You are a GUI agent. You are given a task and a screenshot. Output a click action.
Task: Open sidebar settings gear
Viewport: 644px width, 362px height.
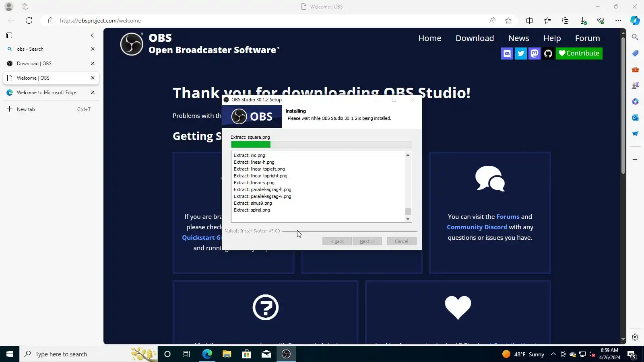pyautogui.click(x=635, y=337)
